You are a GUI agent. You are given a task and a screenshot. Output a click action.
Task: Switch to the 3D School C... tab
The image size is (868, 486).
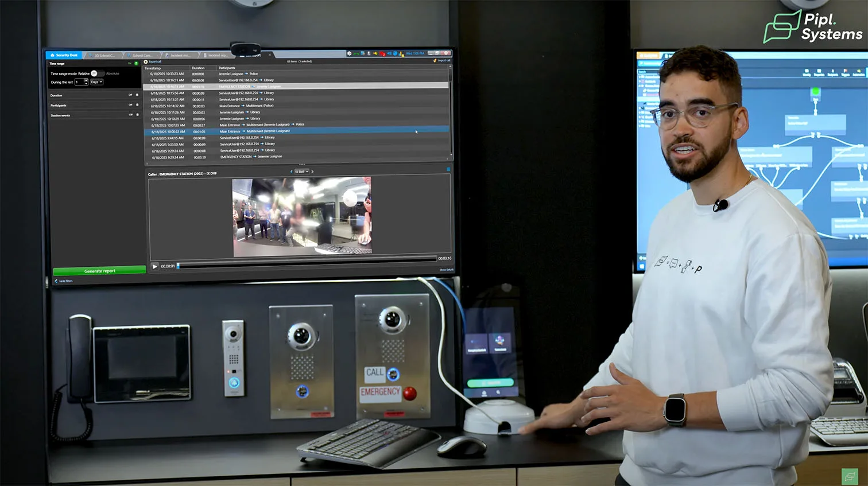pos(103,56)
